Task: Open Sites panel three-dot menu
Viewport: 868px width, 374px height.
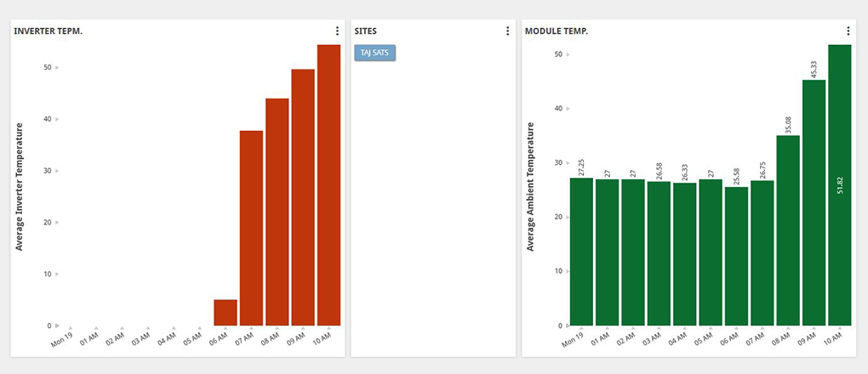Action: (x=508, y=31)
